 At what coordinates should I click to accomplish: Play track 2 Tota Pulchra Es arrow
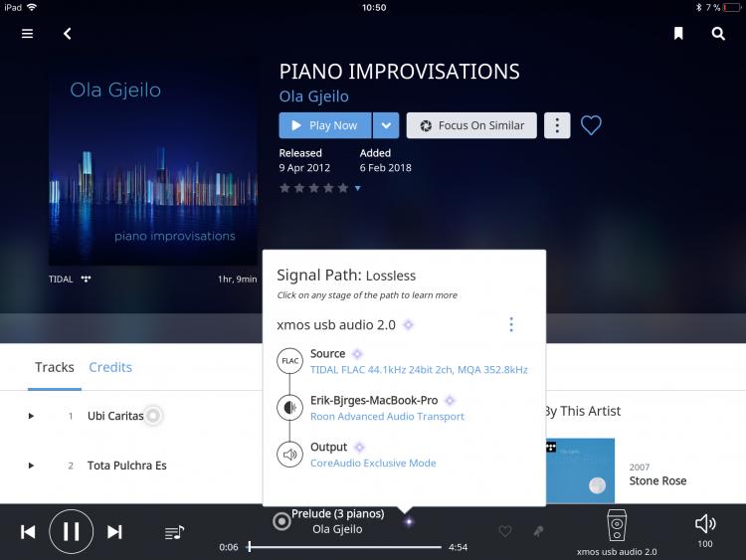pos(31,466)
